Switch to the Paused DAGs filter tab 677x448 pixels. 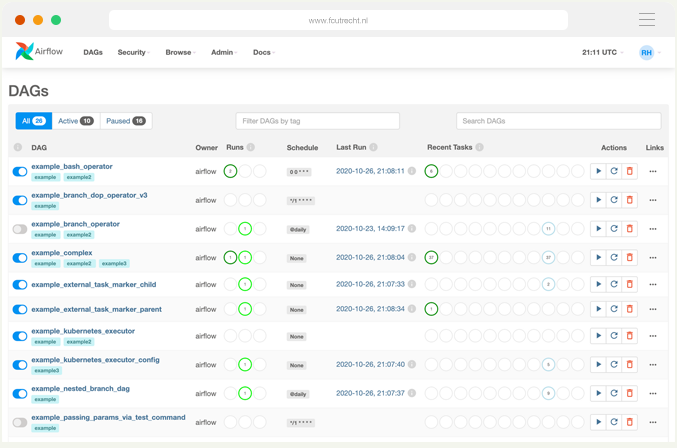pos(126,121)
